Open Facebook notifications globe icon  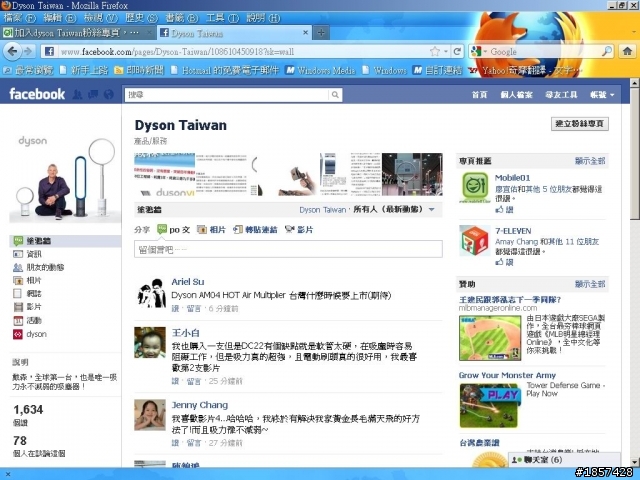109,95
